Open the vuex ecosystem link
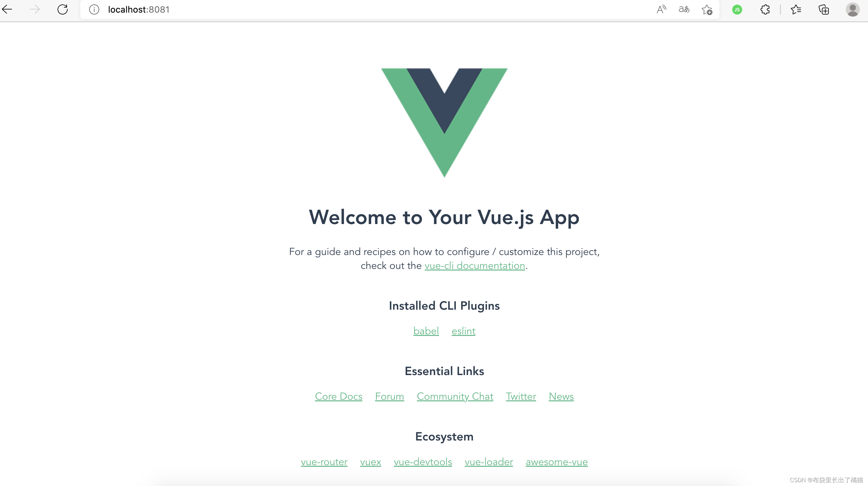The image size is (868, 486). click(370, 462)
